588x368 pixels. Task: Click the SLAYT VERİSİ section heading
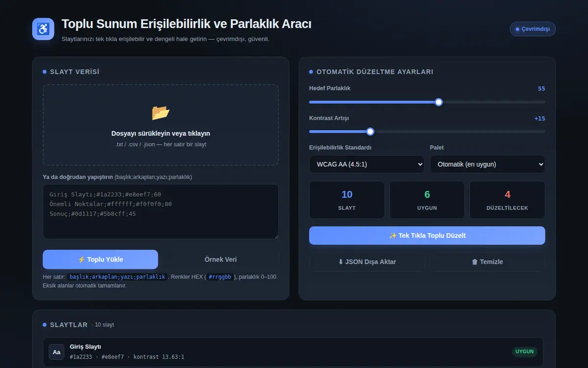[x=74, y=72]
